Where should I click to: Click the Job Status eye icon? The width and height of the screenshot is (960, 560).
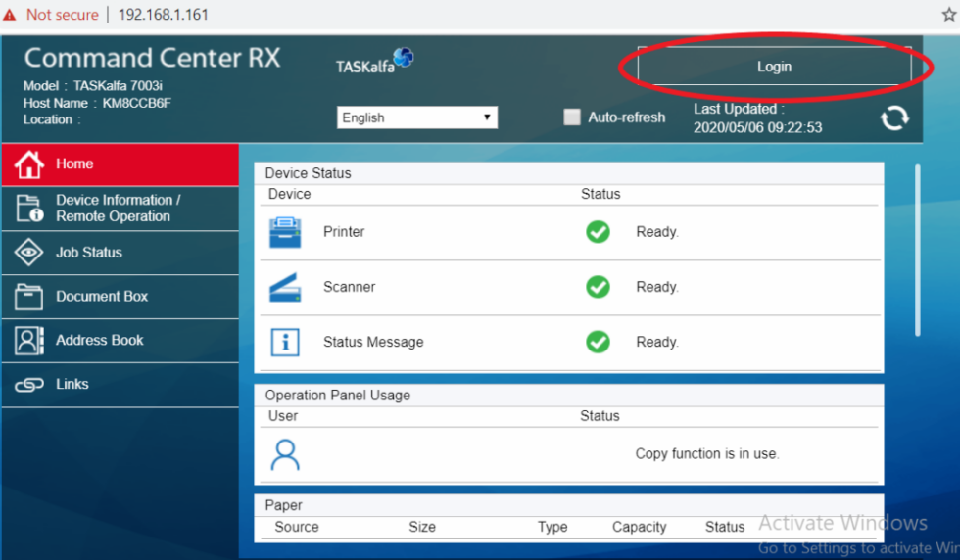point(29,253)
